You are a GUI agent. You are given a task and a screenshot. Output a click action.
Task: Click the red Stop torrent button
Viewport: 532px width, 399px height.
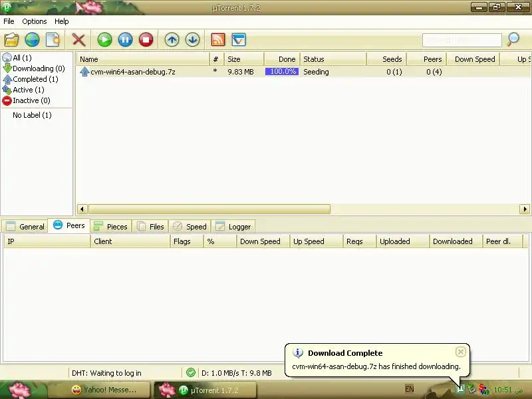click(x=146, y=40)
